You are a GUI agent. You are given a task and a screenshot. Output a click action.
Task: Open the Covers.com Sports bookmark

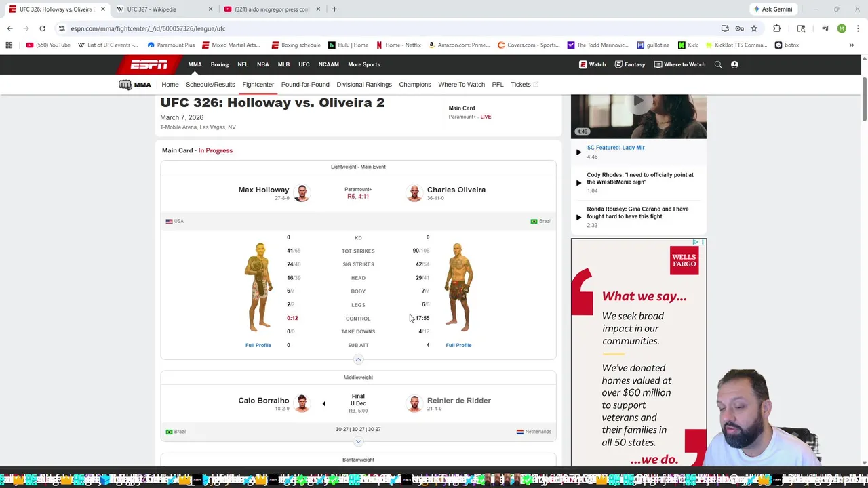[x=528, y=45]
